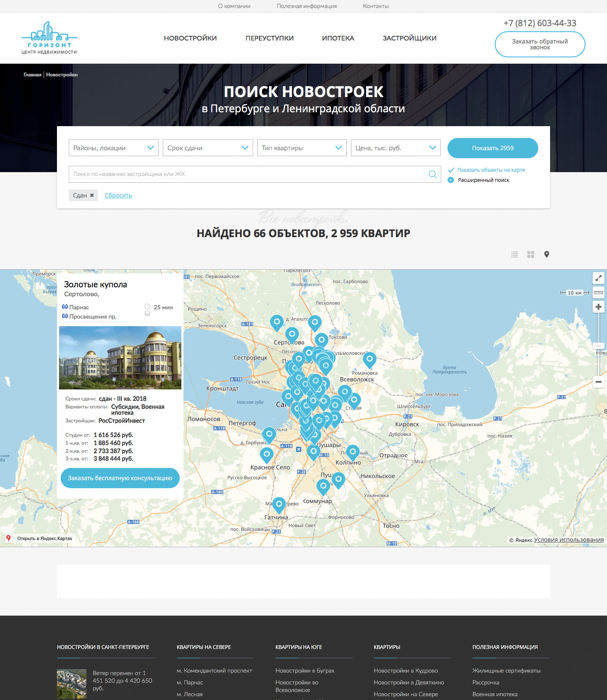Zoom out the map with minus button
The image size is (607, 700).
(599, 382)
